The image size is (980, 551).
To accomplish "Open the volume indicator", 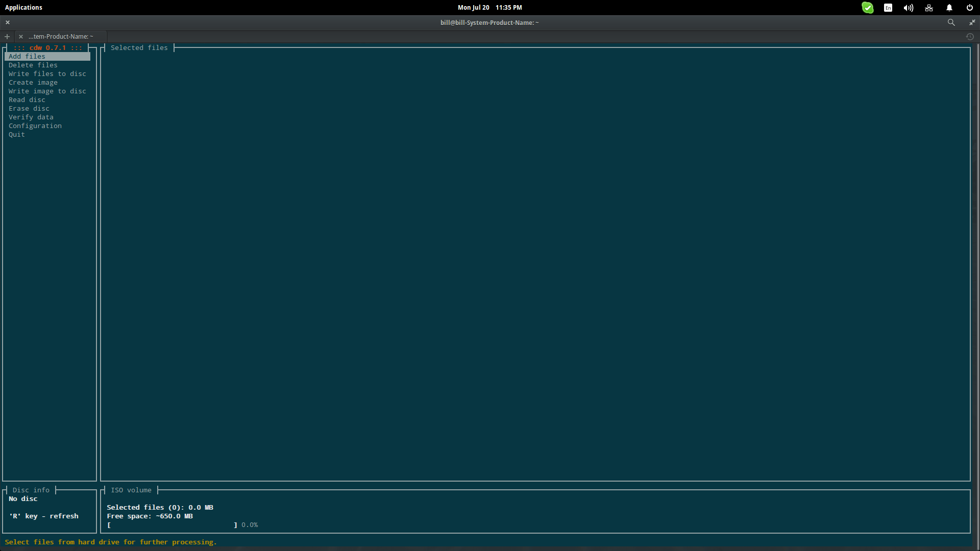I will pos(909,8).
